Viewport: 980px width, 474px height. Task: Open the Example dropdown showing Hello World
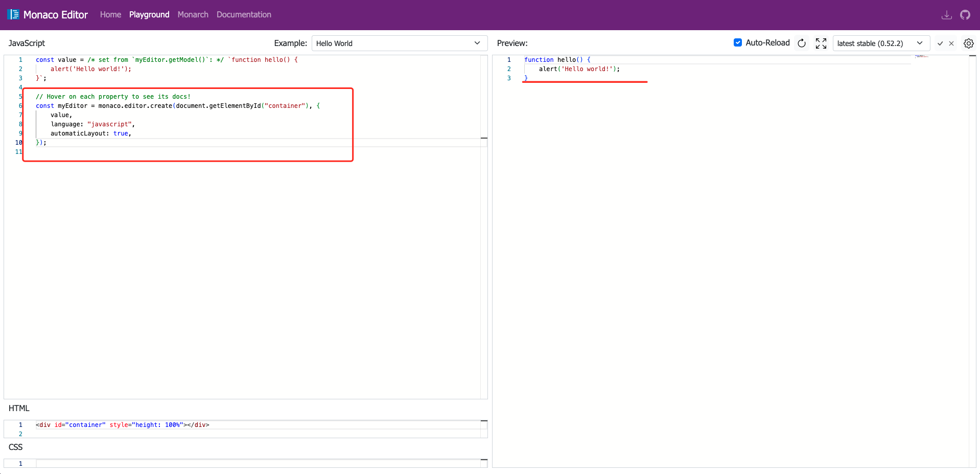coord(400,43)
